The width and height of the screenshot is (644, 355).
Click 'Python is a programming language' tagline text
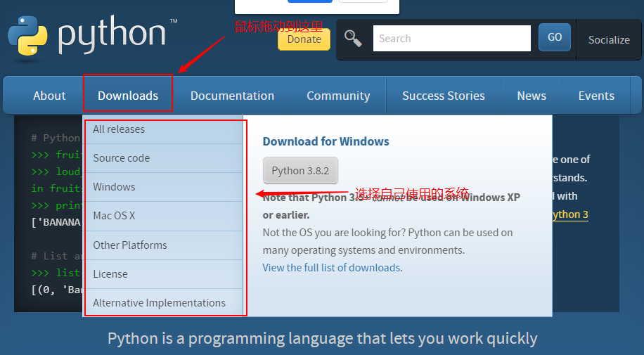(323, 339)
